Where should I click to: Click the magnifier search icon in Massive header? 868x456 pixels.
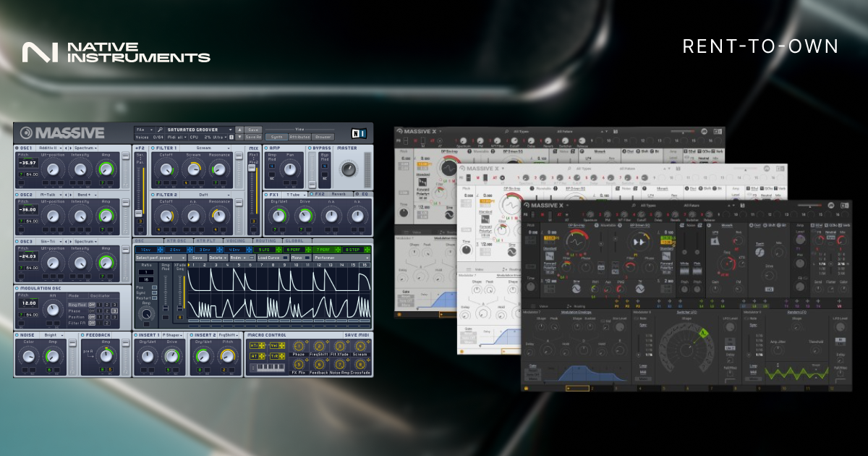click(160, 130)
